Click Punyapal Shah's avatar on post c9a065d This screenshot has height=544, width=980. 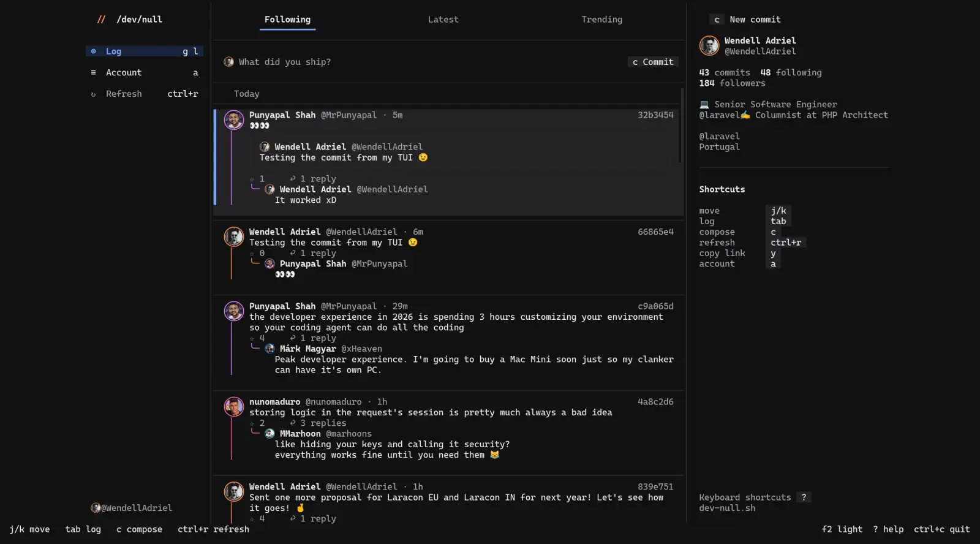click(x=233, y=311)
